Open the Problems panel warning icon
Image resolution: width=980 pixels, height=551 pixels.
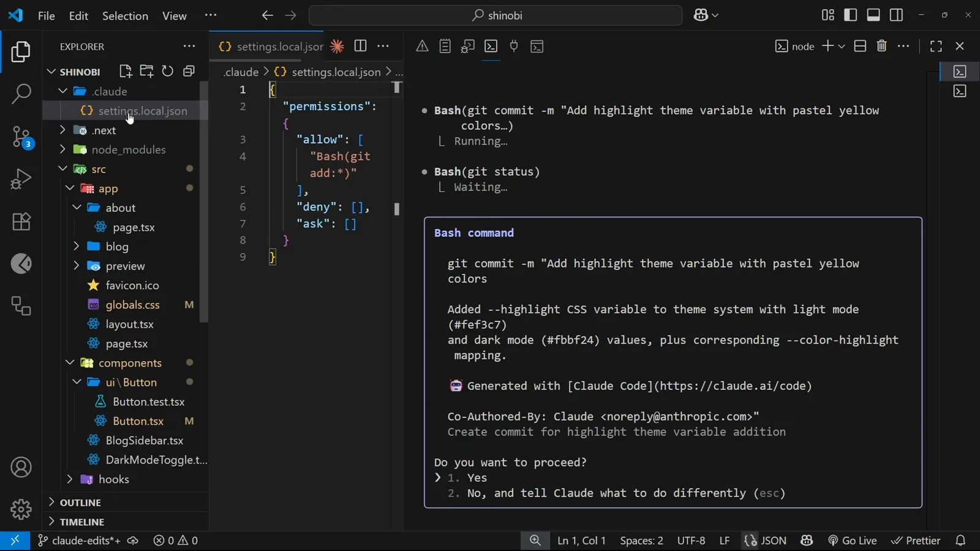422,46
